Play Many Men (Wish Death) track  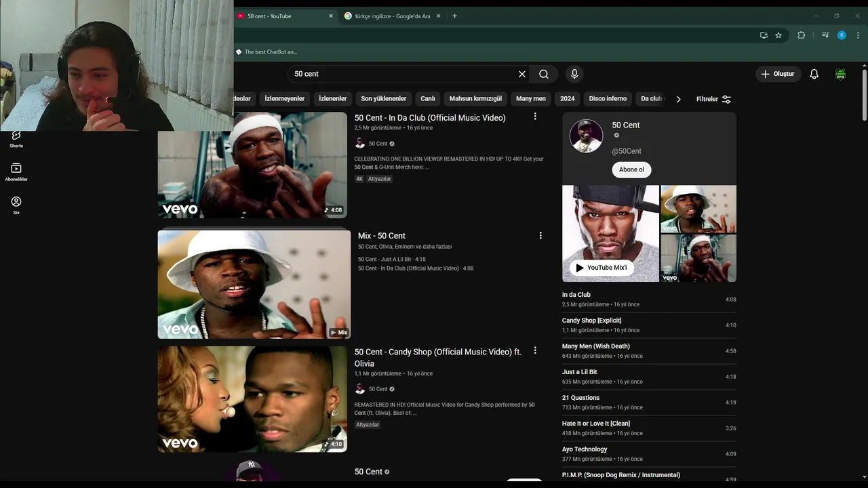[649, 351]
